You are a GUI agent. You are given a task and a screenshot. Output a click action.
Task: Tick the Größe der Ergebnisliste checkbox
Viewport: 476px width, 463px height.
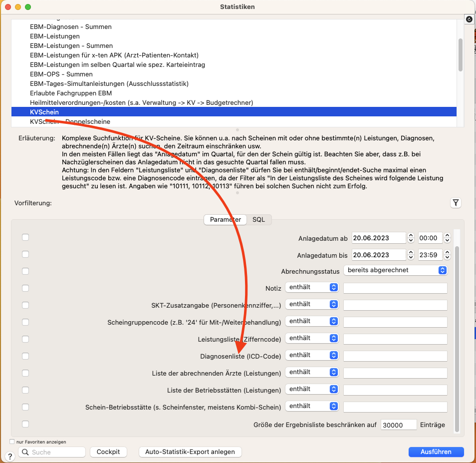[x=25, y=425]
